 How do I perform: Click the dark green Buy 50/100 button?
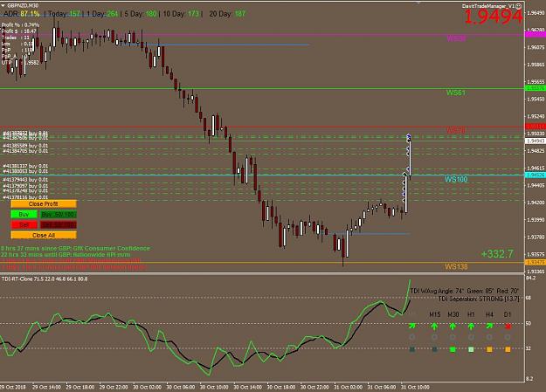pos(58,215)
